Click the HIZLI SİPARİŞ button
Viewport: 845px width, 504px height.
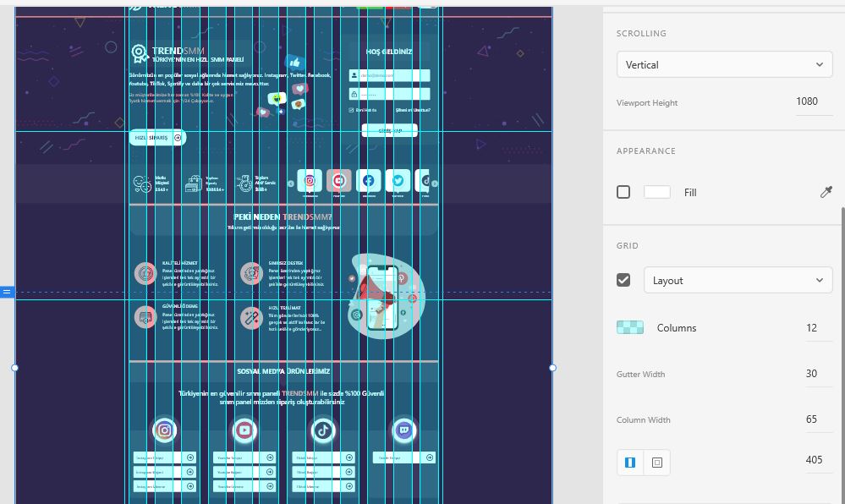point(157,138)
